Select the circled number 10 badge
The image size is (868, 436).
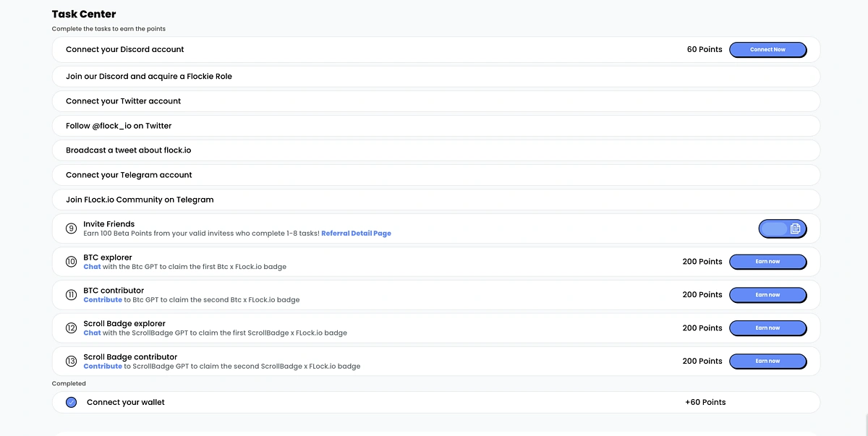coord(71,262)
